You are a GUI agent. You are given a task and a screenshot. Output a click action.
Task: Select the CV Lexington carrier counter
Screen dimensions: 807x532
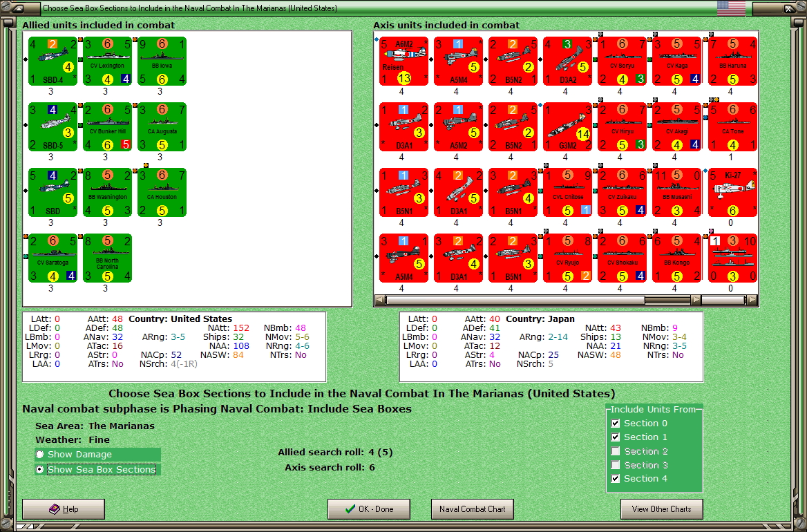(x=108, y=61)
